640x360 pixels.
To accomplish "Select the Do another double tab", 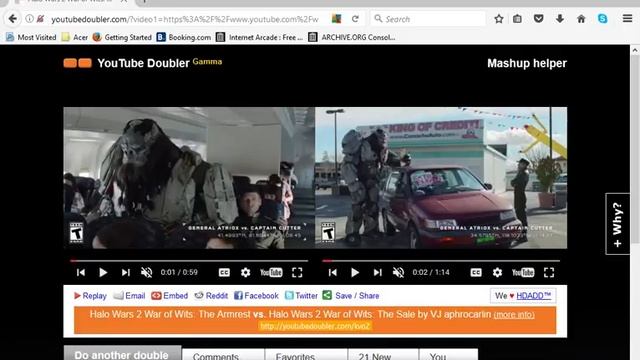I will (x=122, y=353).
